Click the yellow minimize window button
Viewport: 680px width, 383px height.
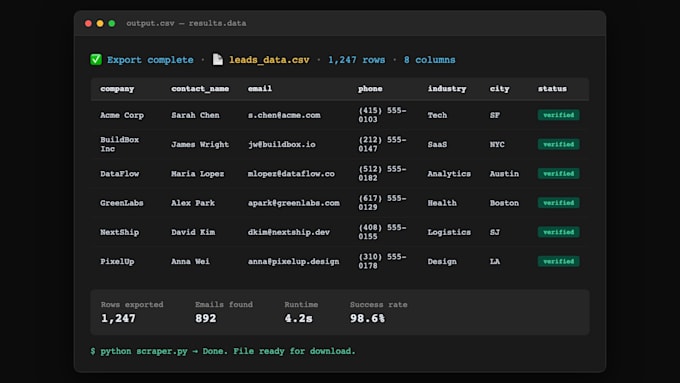(100, 23)
